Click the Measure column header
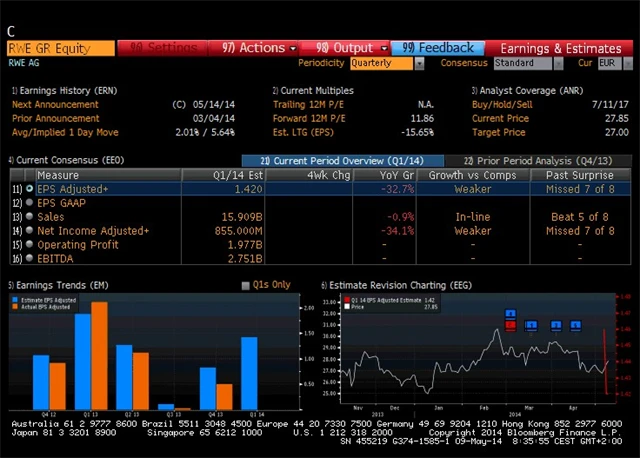 (108, 175)
